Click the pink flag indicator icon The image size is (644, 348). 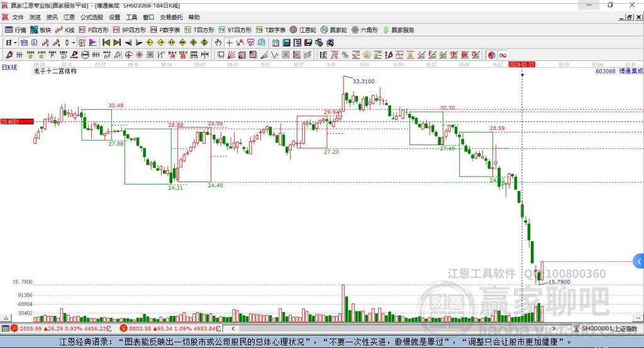pos(93,43)
